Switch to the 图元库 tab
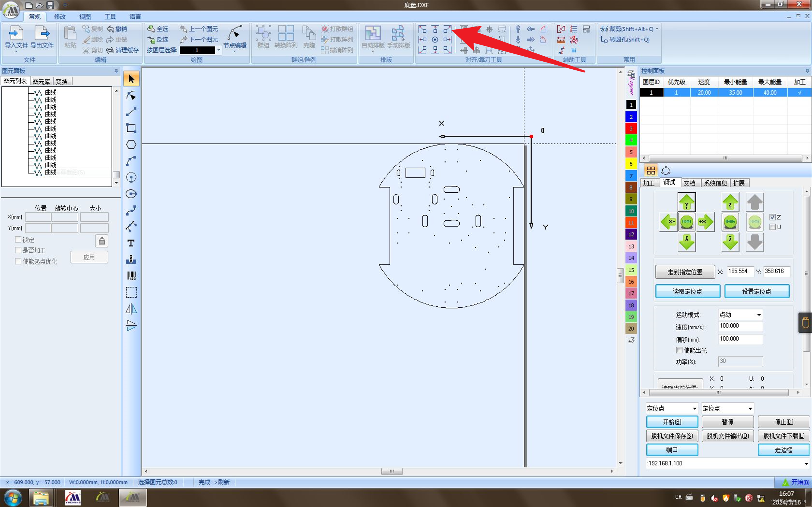The image size is (812, 507). 41,81
